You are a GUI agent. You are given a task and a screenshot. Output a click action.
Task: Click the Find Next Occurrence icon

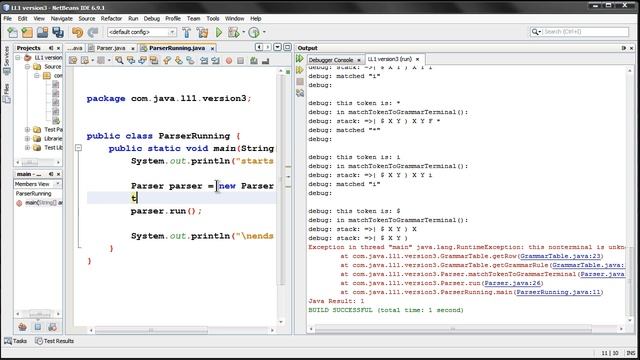click(x=142, y=60)
